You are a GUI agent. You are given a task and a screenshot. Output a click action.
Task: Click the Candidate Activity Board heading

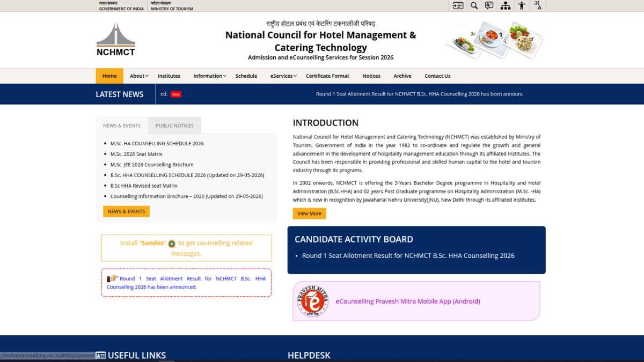(354, 239)
